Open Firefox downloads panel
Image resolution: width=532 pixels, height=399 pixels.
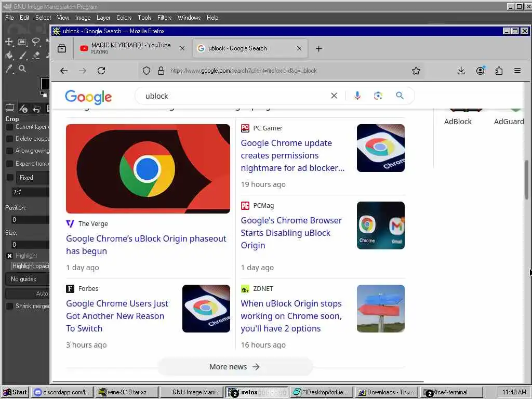(461, 71)
